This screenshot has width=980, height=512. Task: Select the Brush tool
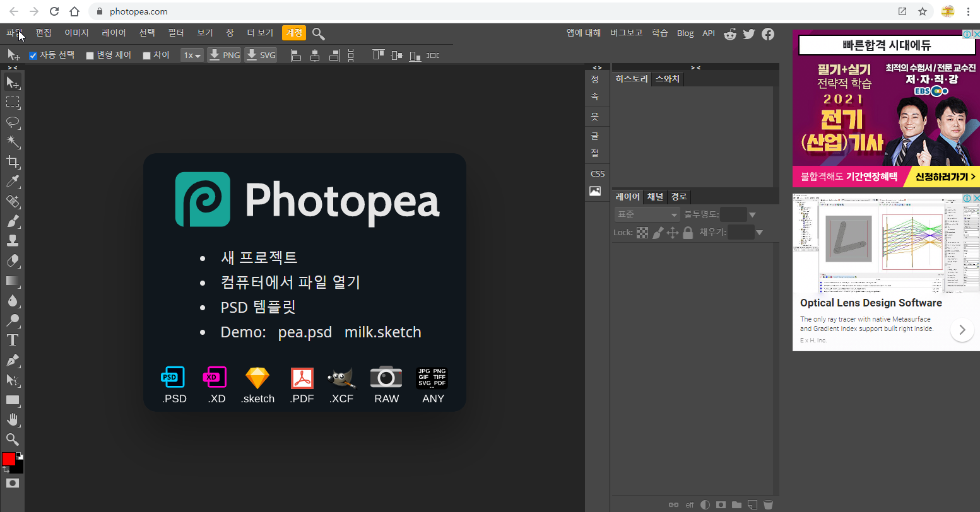13,221
